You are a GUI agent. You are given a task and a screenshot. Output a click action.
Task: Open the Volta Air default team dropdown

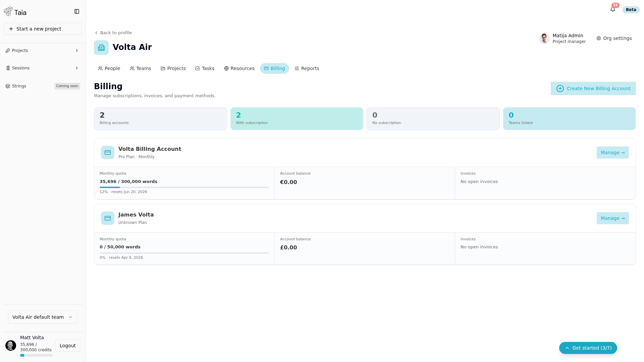pyautogui.click(x=43, y=317)
